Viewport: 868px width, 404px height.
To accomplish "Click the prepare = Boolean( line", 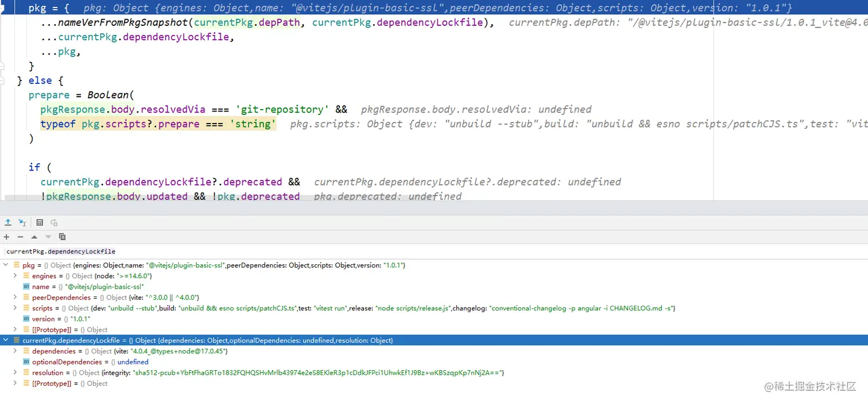I will 81,95.
